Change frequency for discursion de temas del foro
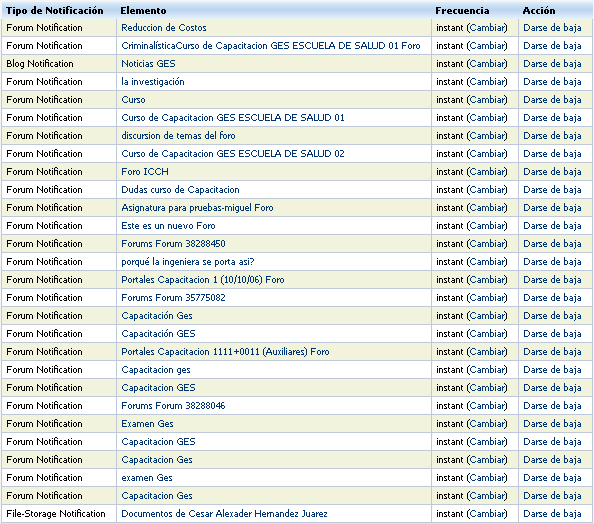 click(x=487, y=136)
